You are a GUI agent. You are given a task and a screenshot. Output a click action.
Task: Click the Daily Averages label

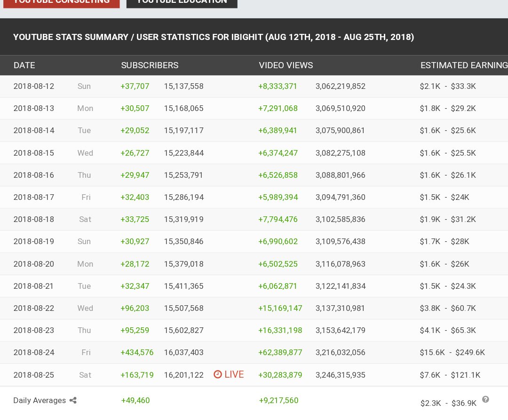(x=40, y=401)
